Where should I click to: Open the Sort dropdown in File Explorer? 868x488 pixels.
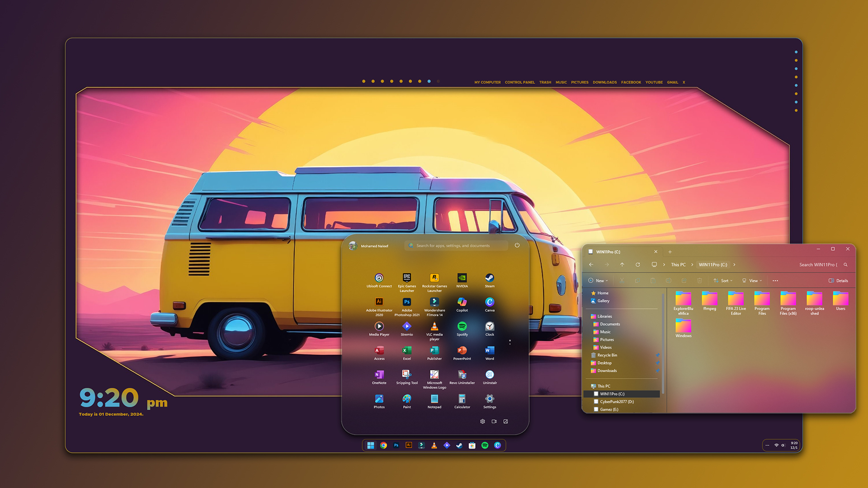[723, 281]
